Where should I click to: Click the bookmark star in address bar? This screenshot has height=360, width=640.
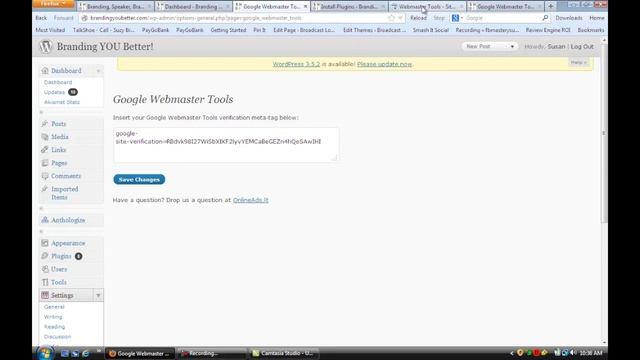(x=391, y=18)
